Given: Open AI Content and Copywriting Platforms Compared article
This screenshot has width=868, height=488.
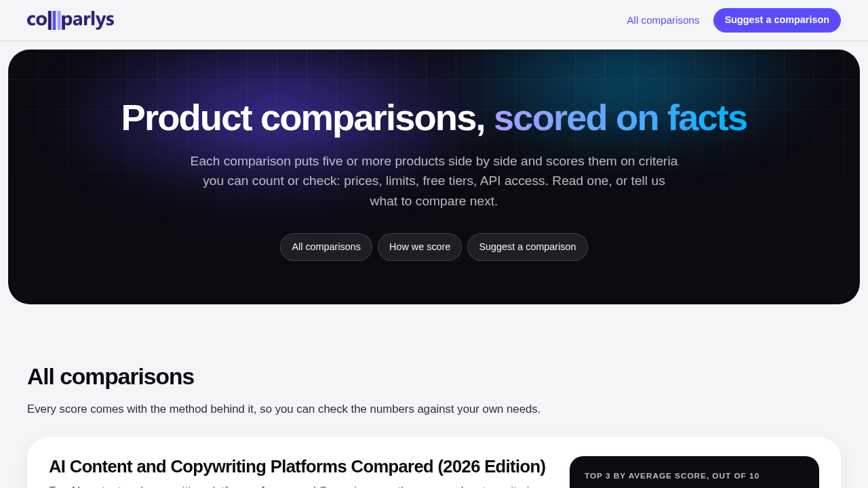Looking at the screenshot, I should click(297, 466).
